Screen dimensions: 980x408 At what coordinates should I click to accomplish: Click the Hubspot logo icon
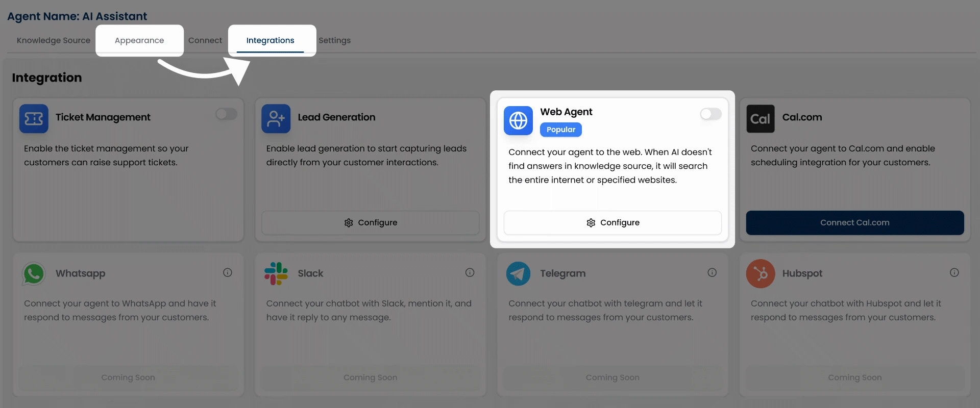pos(761,274)
